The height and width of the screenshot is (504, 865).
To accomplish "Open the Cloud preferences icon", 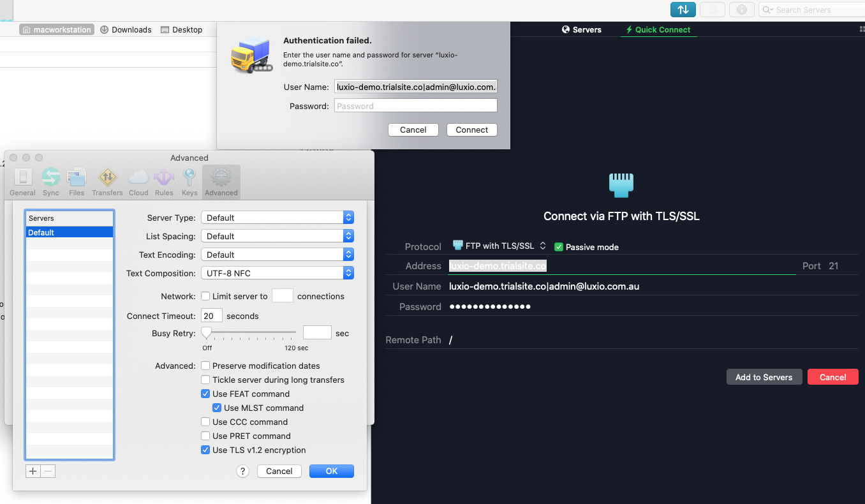I will pyautogui.click(x=138, y=181).
